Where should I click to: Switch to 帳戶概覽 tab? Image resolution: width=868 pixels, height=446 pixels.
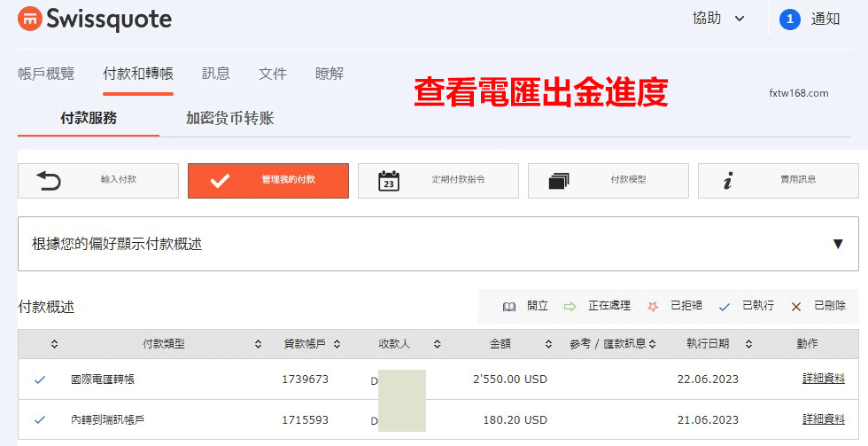pos(46,74)
